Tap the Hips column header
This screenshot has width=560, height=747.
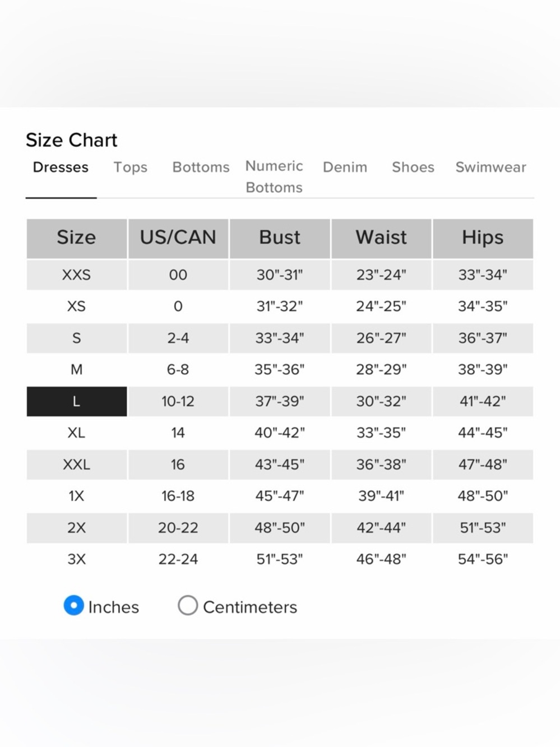point(483,238)
